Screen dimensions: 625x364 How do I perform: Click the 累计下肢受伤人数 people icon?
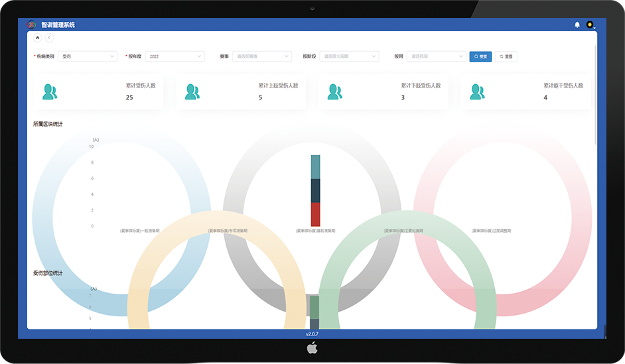coord(335,91)
